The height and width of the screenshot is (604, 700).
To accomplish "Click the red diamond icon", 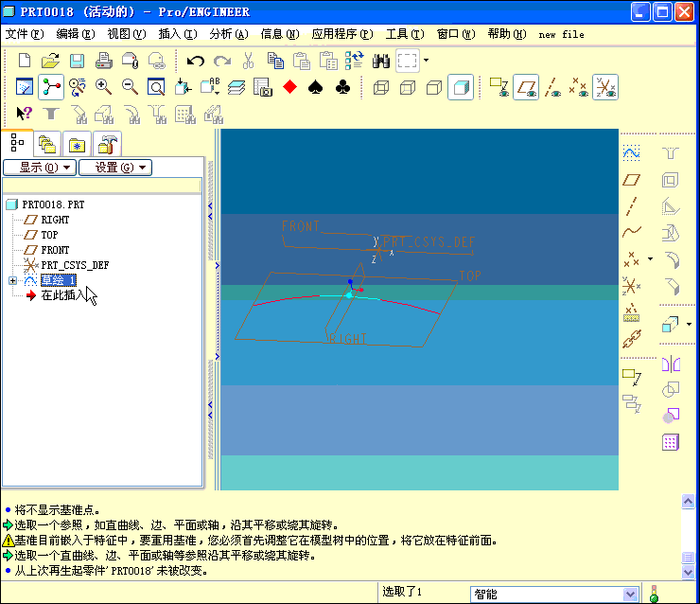I will pyautogui.click(x=289, y=87).
